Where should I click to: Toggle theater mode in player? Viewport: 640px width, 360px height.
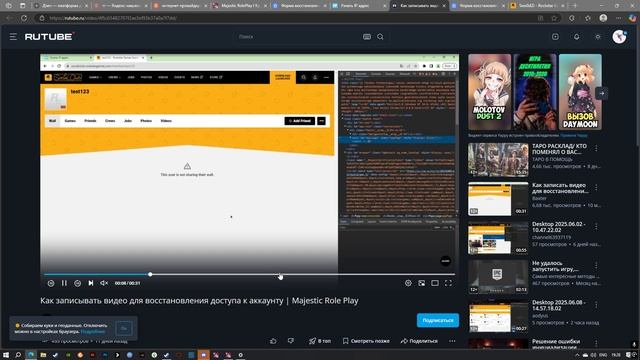click(x=435, y=283)
